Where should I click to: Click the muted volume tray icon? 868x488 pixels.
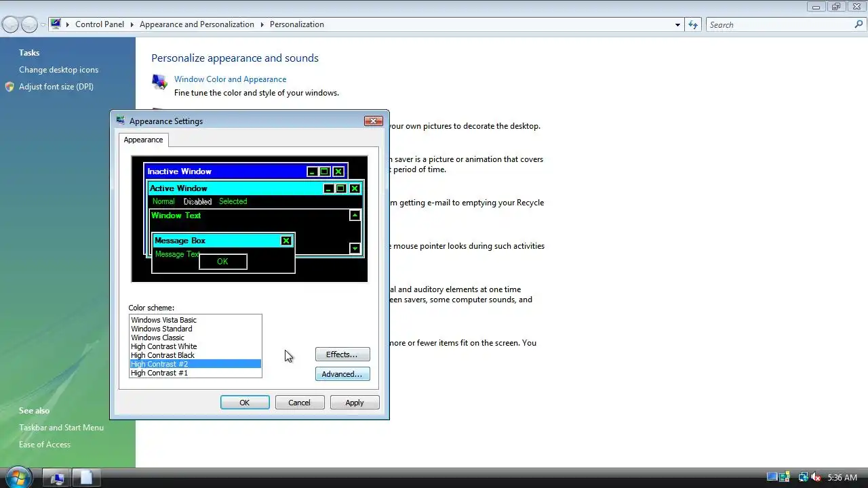pos(816,478)
